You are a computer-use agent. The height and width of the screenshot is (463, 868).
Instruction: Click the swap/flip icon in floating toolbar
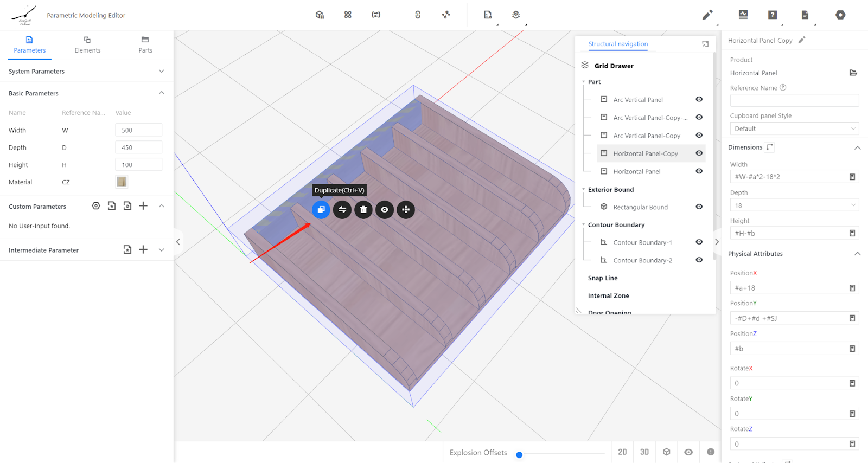pyautogui.click(x=342, y=210)
